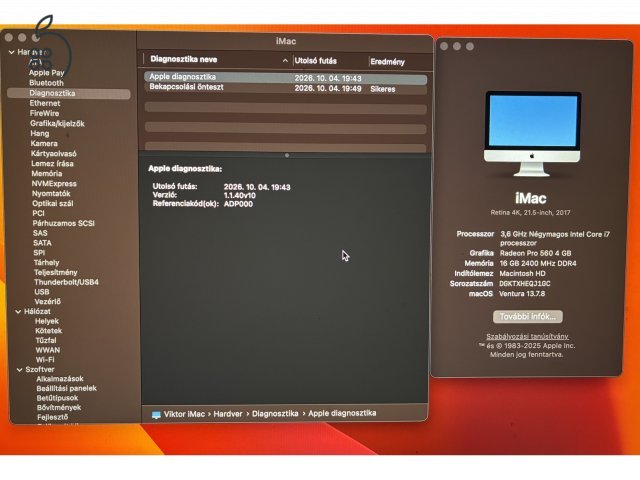Viewport: 640px width, 480px height.
Task: Click Hardver in the path bar
Action: 228,414
